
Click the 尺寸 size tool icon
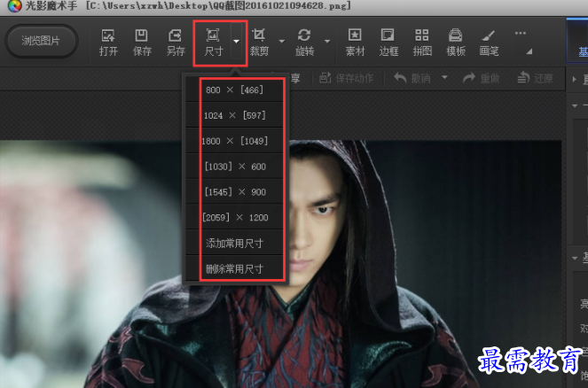point(214,43)
